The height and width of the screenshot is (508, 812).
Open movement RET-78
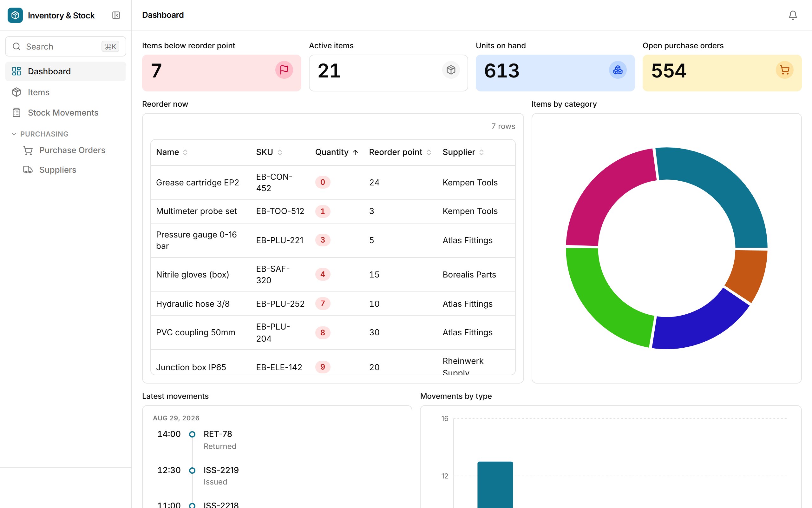coord(218,434)
